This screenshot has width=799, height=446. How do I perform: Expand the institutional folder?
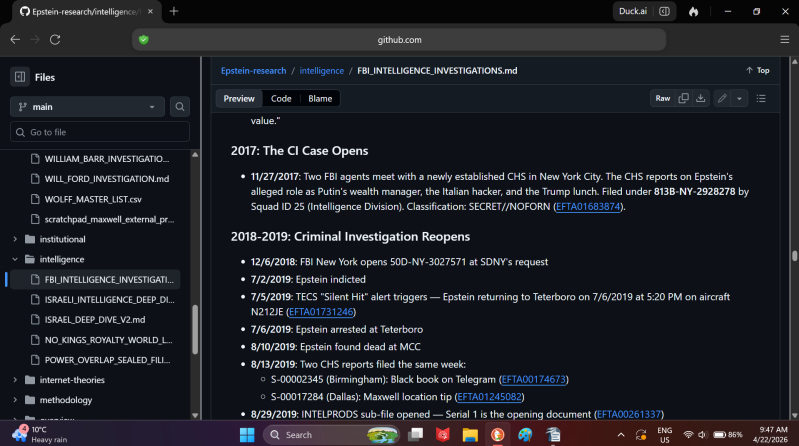(15, 239)
